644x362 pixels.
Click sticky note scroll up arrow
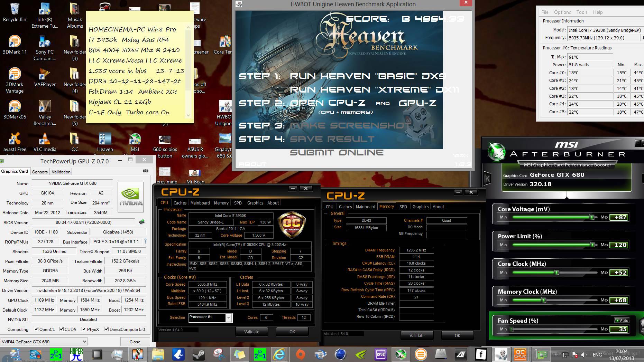188,27
